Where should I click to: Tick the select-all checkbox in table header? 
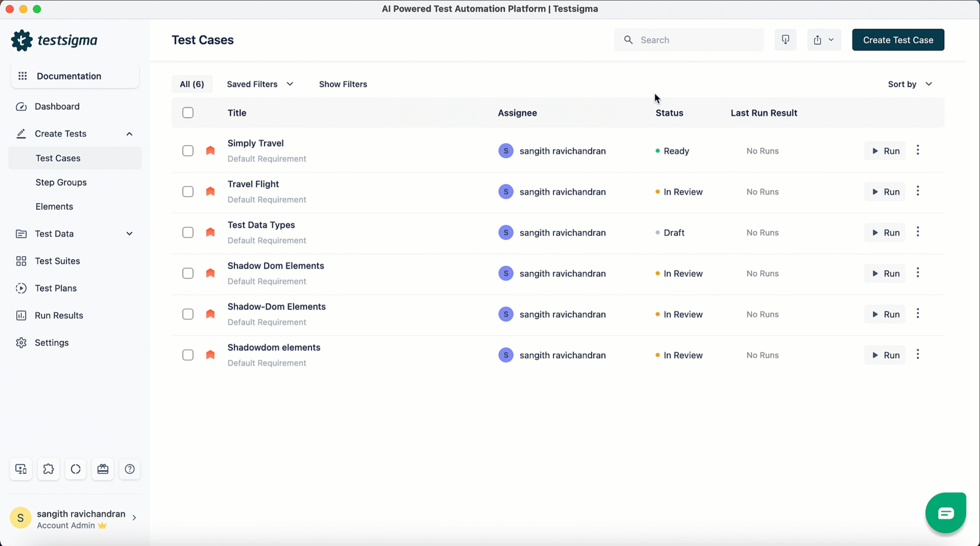click(188, 112)
